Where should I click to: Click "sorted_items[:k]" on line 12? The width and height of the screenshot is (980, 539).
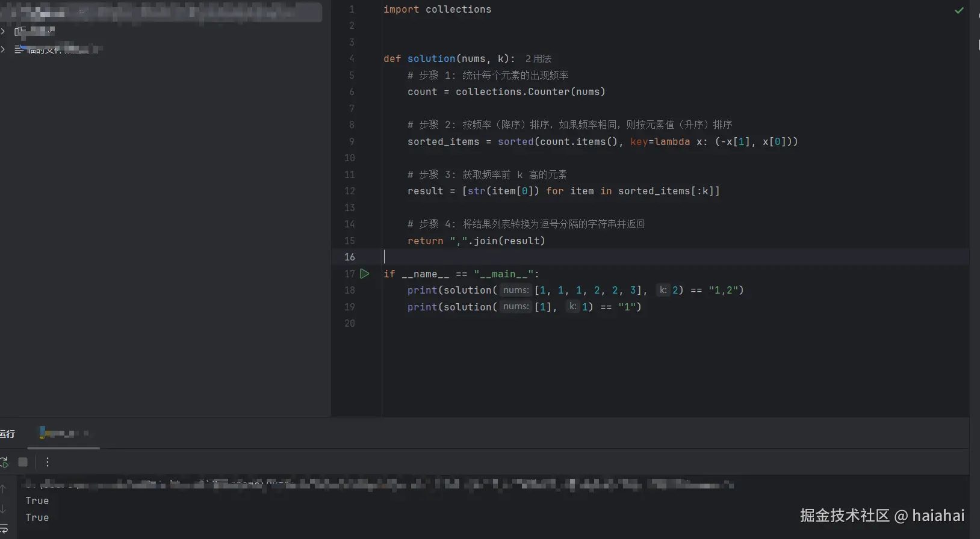(666, 191)
